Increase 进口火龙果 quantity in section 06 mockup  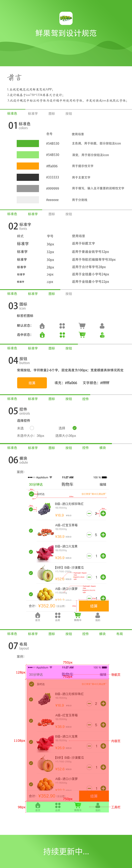pyautogui.click(x=103, y=556)
